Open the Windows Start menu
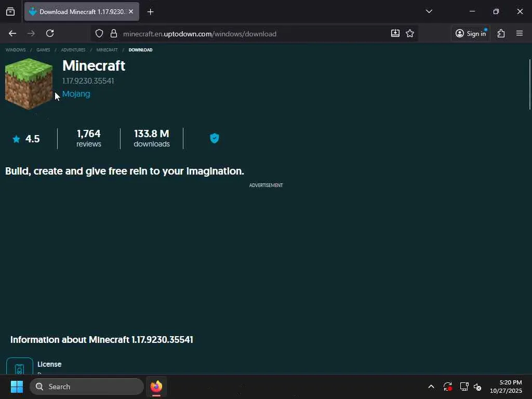This screenshot has height=399, width=532. pos(17,387)
